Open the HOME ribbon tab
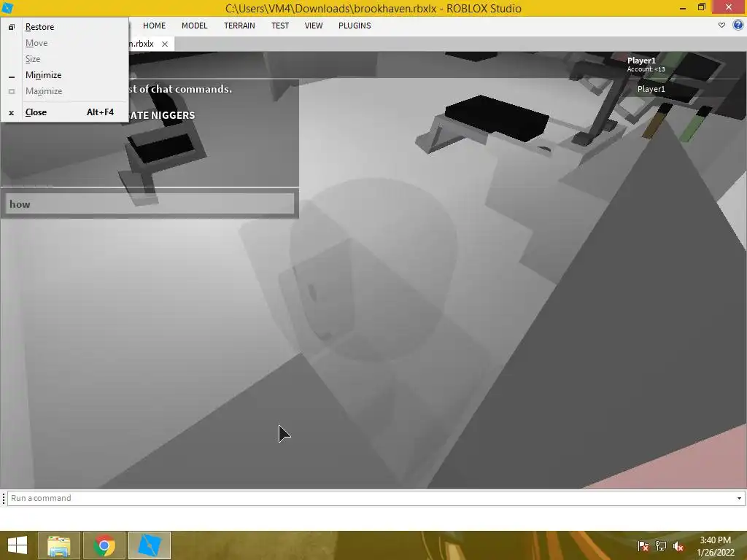Screen dimensions: 747x560 (155, 26)
